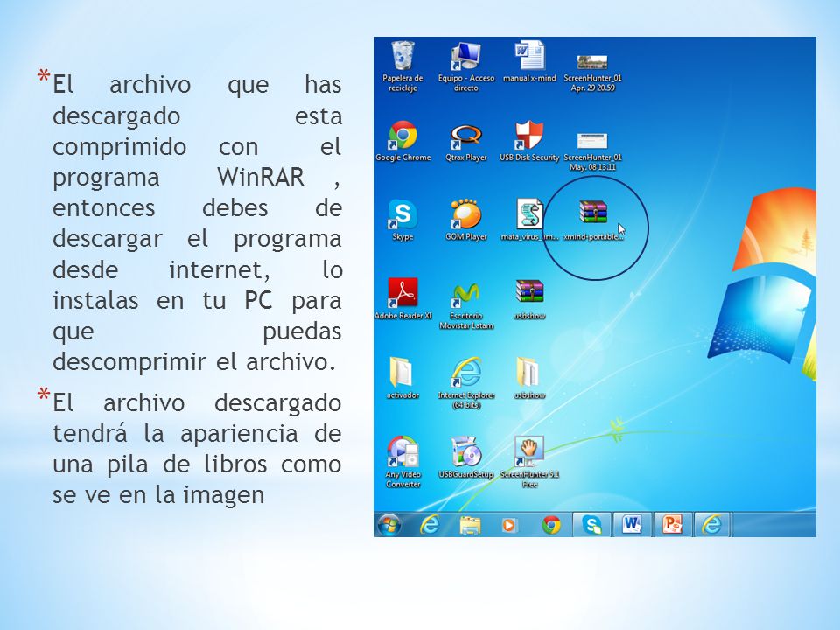
Task: Open the usbshow folder icon
Action: (x=529, y=378)
